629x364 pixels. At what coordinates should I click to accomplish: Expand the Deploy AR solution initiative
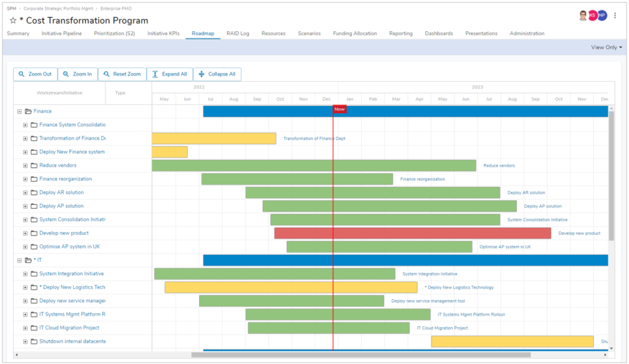[25, 192]
